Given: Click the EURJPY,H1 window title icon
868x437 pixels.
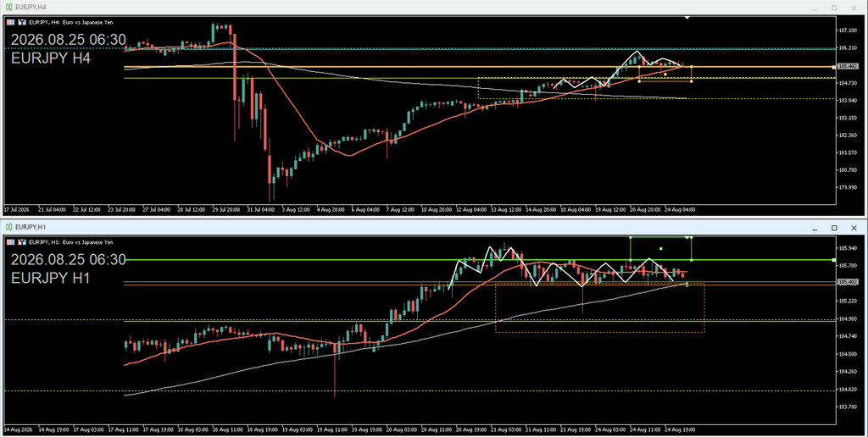Looking at the screenshot, I should pos(8,227).
